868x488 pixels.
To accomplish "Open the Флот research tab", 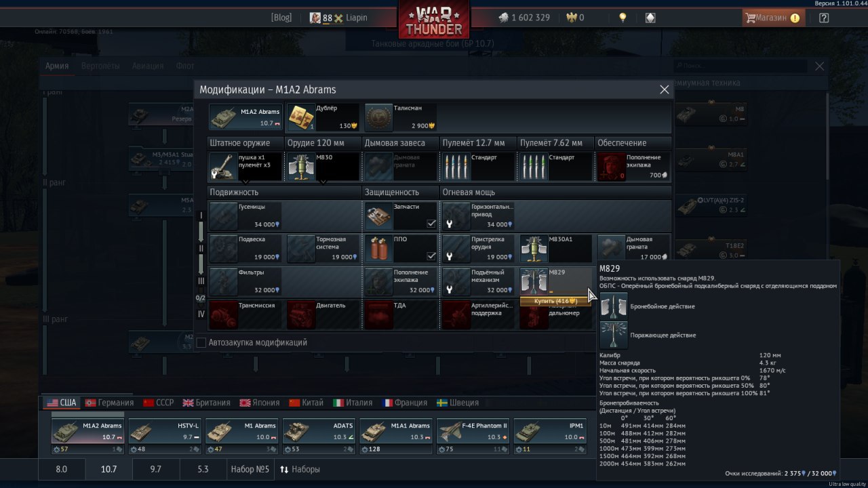I will point(185,66).
